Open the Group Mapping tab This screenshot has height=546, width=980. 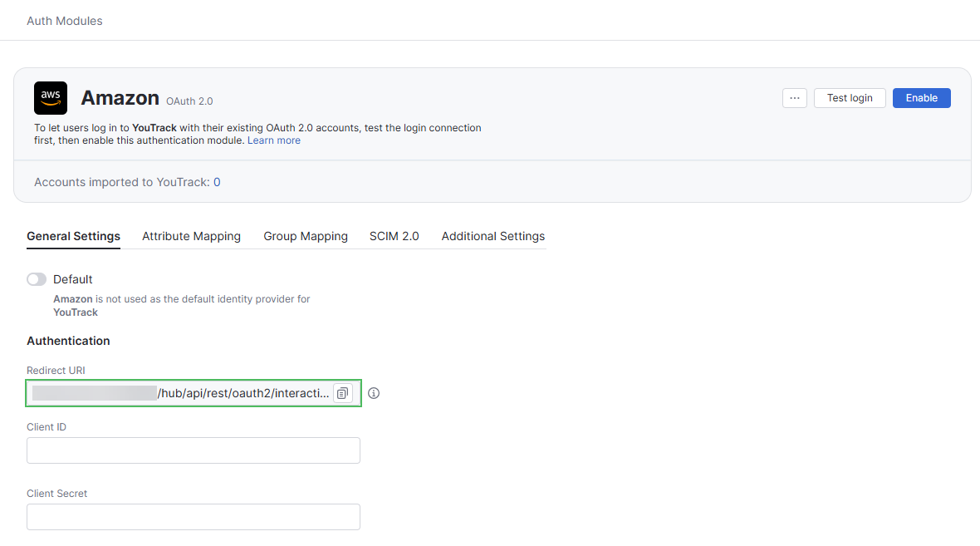(x=306, y=236)
